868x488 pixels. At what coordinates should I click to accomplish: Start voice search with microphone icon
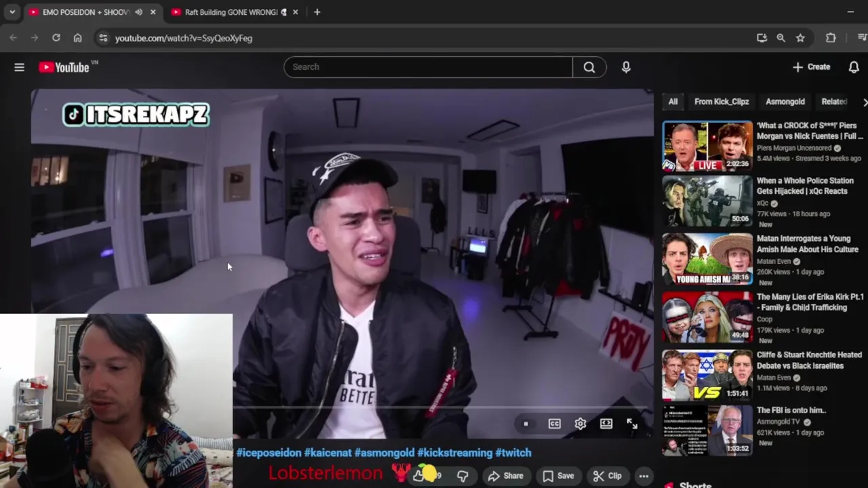point(626,67)
